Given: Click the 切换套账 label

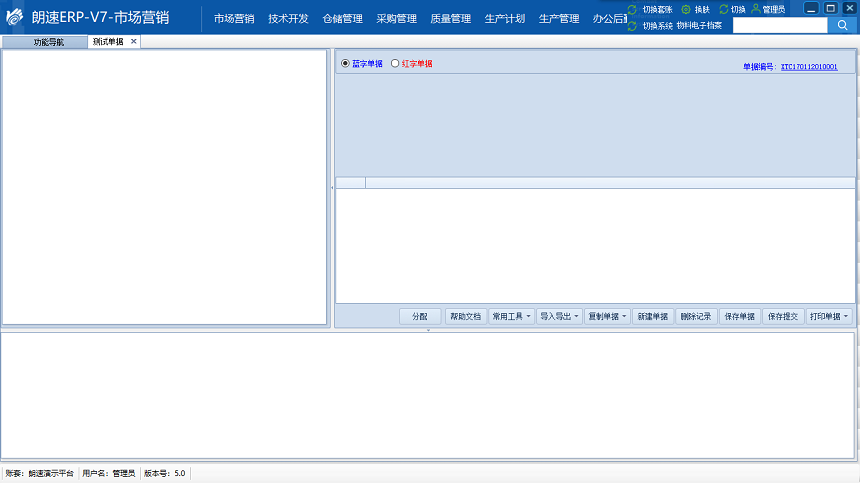Looking at the screenshot, I should click(657, 10).
